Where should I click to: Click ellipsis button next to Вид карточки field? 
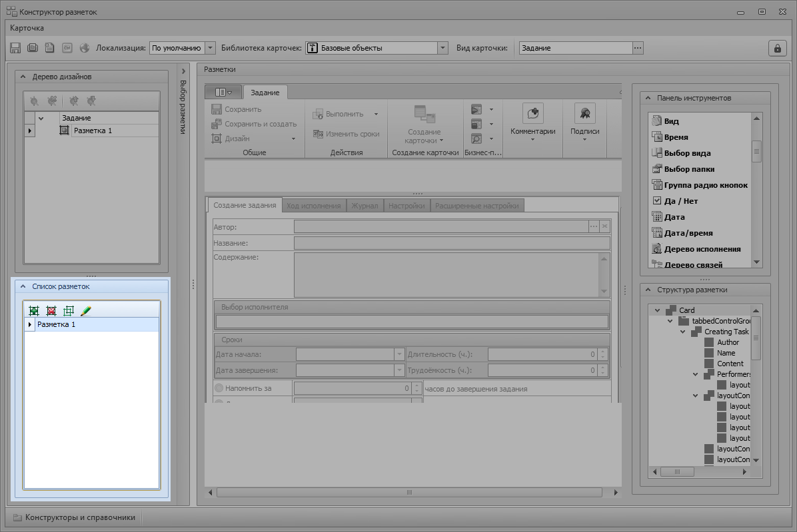(x=638, y=48)
